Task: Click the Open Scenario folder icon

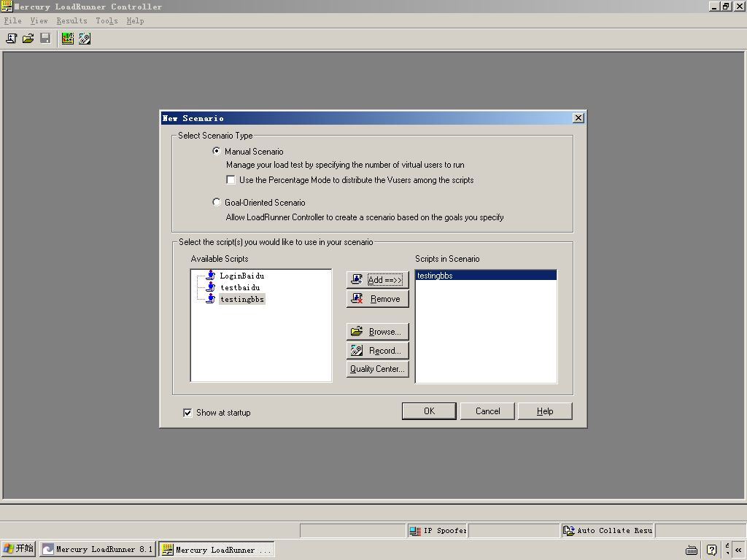Action: point(28,39)
